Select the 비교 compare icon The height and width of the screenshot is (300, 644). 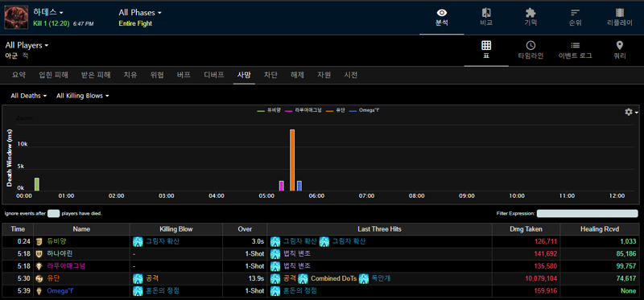click(486, 17)
